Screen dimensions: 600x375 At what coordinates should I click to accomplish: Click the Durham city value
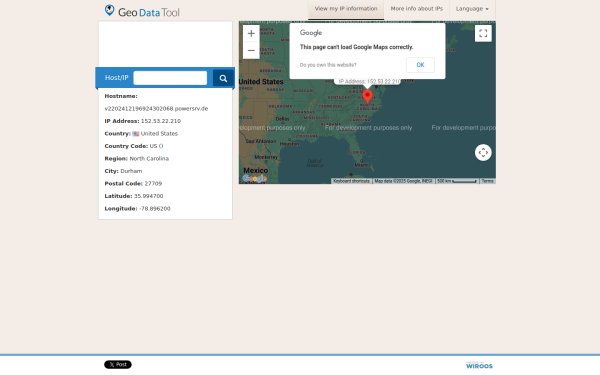click(131, 171)
